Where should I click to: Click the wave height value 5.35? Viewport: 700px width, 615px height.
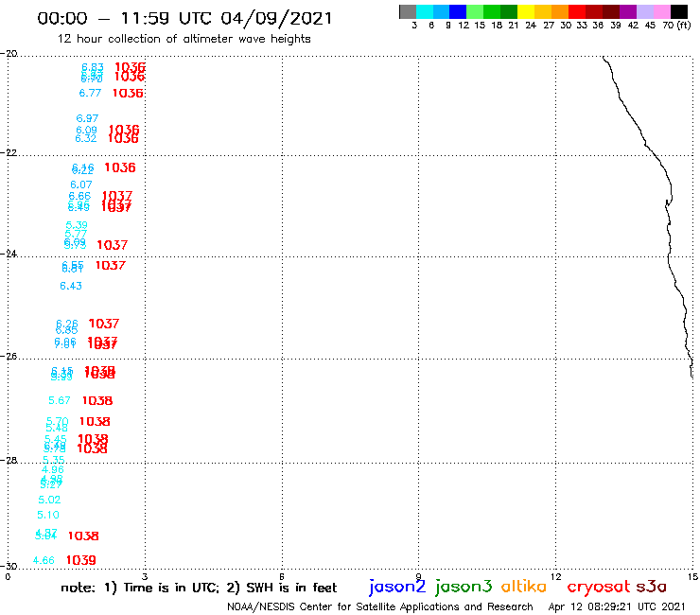click(54, 460)
